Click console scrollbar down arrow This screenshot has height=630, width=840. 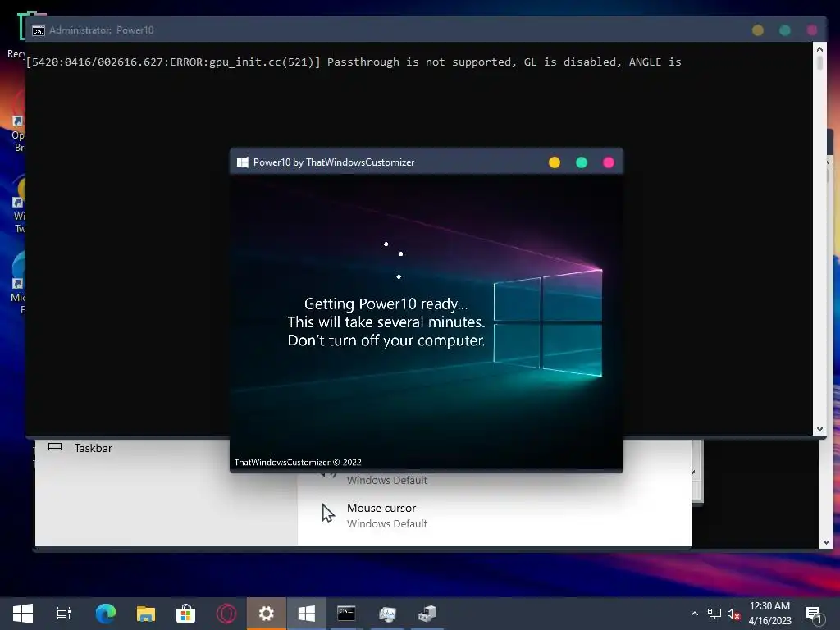pos(819,429)
